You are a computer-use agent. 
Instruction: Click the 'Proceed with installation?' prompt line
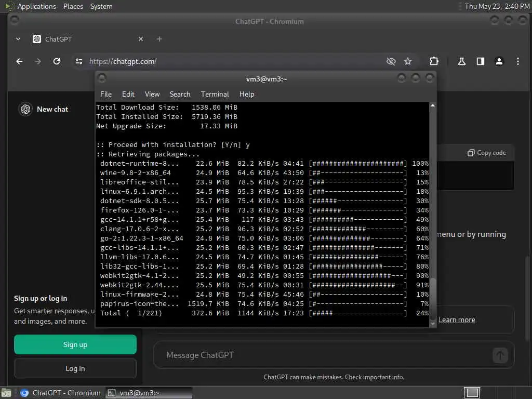coord(173,145)
